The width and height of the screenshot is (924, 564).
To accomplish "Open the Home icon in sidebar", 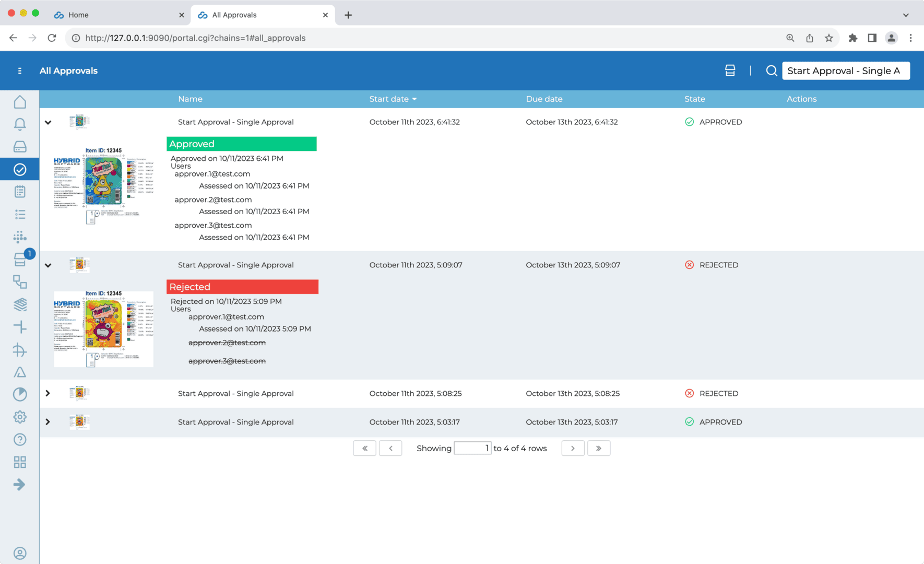I will pos(20,102).
